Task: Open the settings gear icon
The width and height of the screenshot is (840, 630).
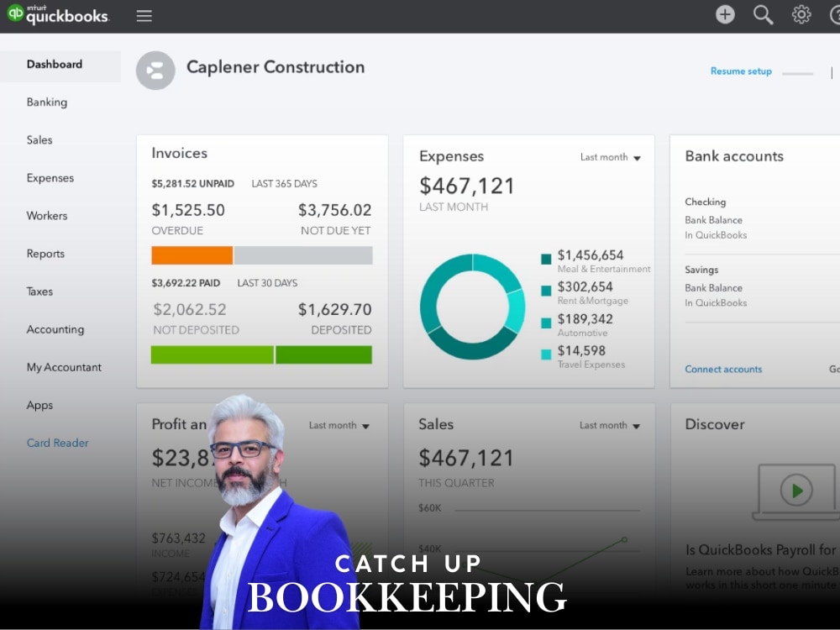Action: tap(801, 14)
